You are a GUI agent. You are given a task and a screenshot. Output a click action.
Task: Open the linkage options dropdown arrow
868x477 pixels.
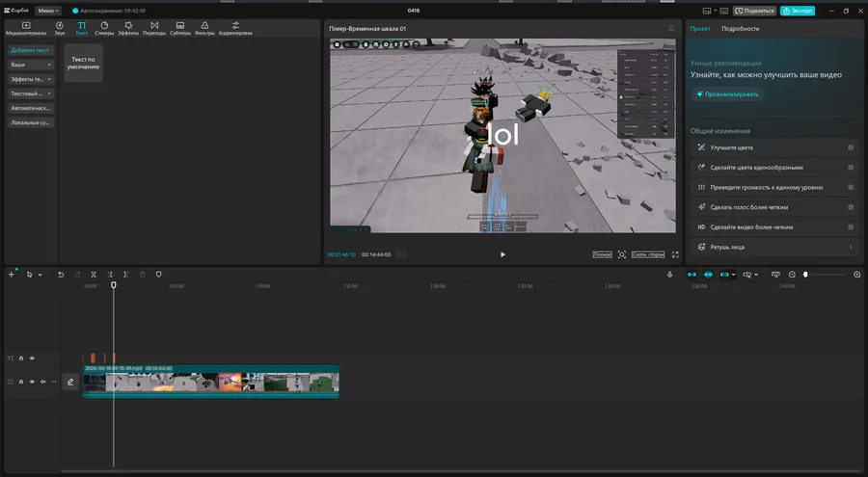pyautogui.click(x=734, y=275)
